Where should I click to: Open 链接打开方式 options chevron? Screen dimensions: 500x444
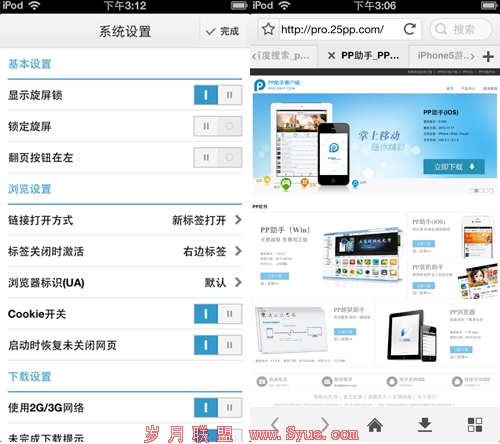[x=238, y=220]
